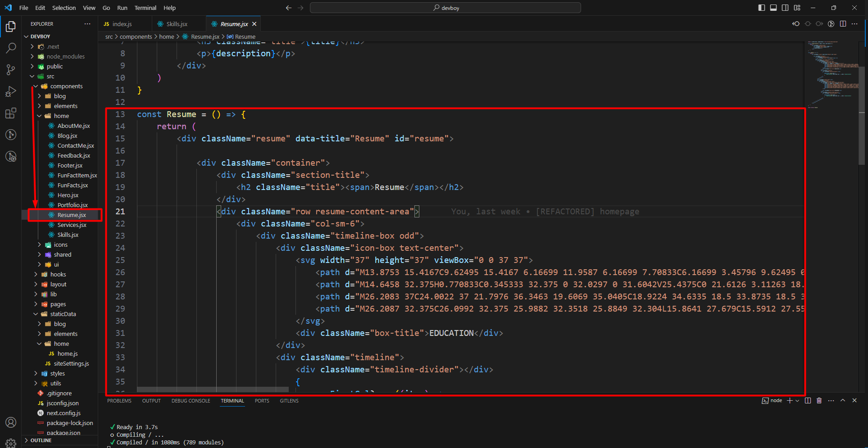Switch to the Skills.jsx editor tab
The image size is (868, 448).
point(177,24)
